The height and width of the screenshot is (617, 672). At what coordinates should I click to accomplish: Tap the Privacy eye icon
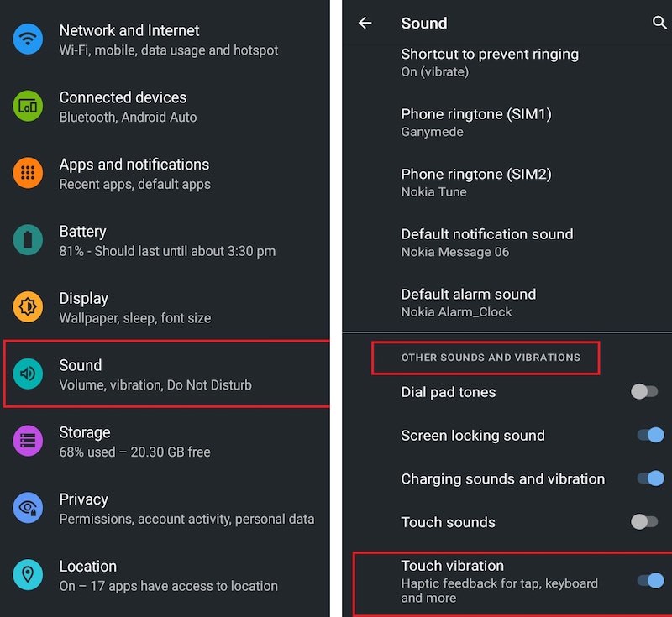28,507
